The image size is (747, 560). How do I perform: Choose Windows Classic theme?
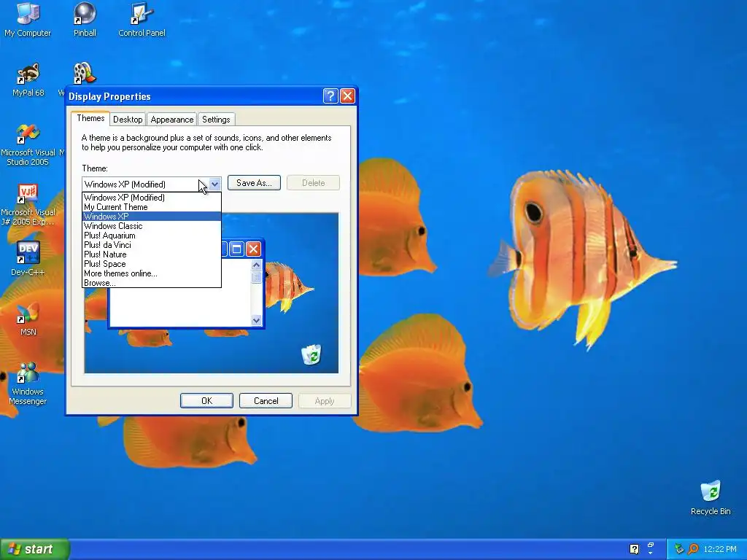(152, 226)
